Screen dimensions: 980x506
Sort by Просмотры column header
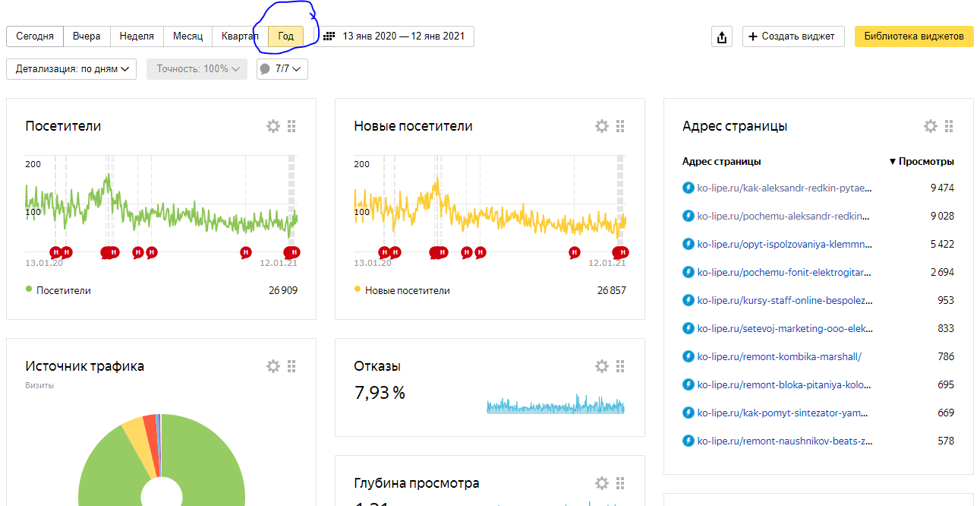click(x=922, y=162)
